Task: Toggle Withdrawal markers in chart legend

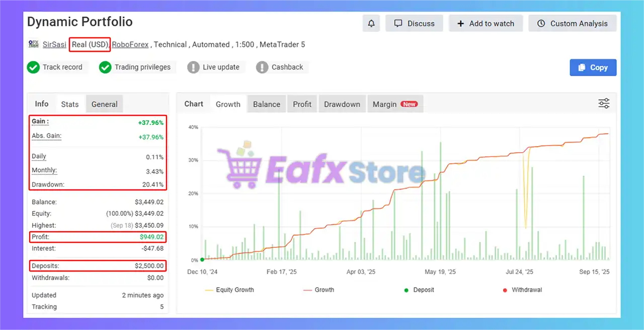Action: (522, 290)
